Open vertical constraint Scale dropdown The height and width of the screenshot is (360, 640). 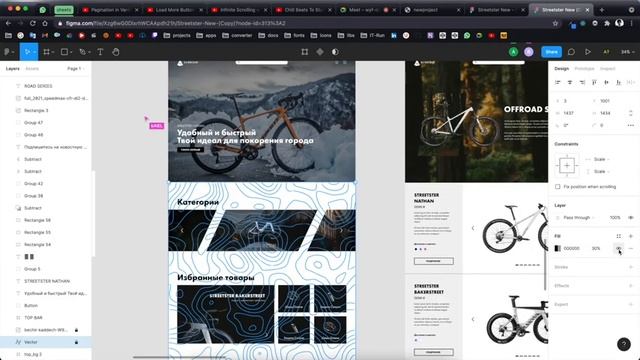point(602,171)
